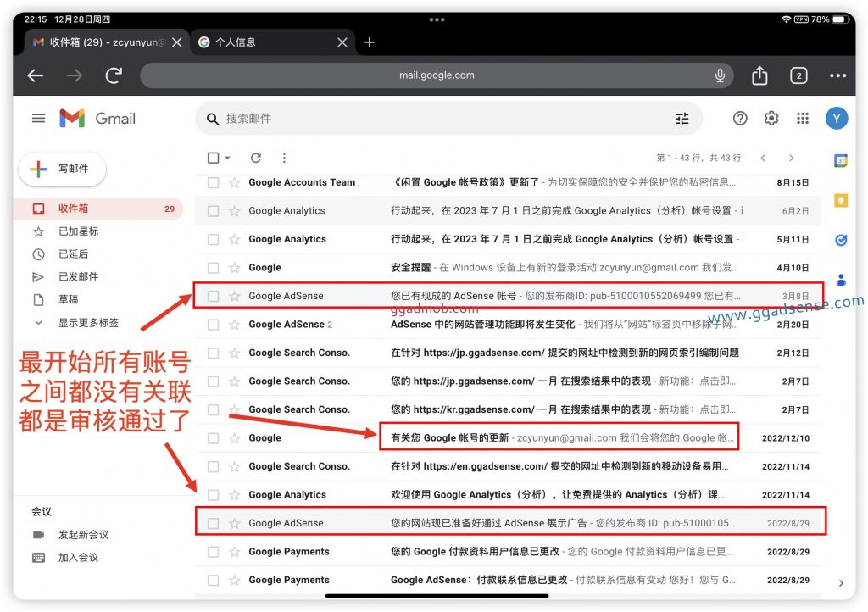The image size is (868, 612).
Task: Open the more actions three-dot menu above list
Action: (284, 158)
